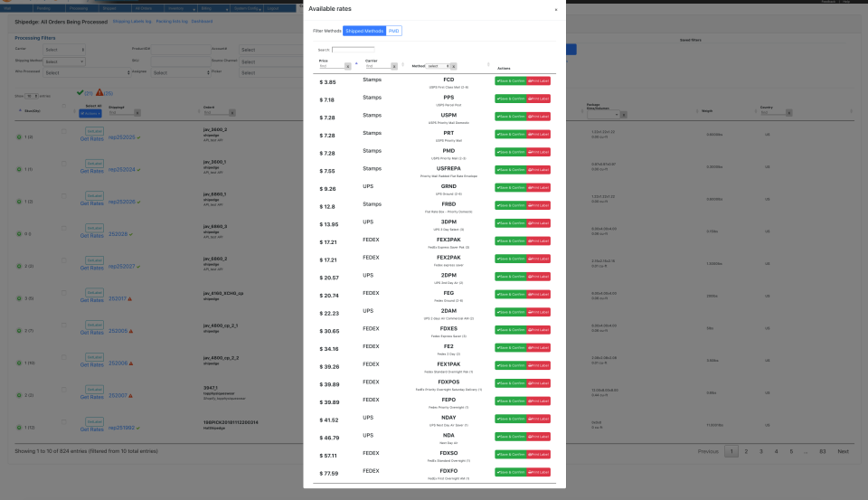Open the Packing lists log link
This screenshot has width=868, height=500.
click(x=172, y=22)
